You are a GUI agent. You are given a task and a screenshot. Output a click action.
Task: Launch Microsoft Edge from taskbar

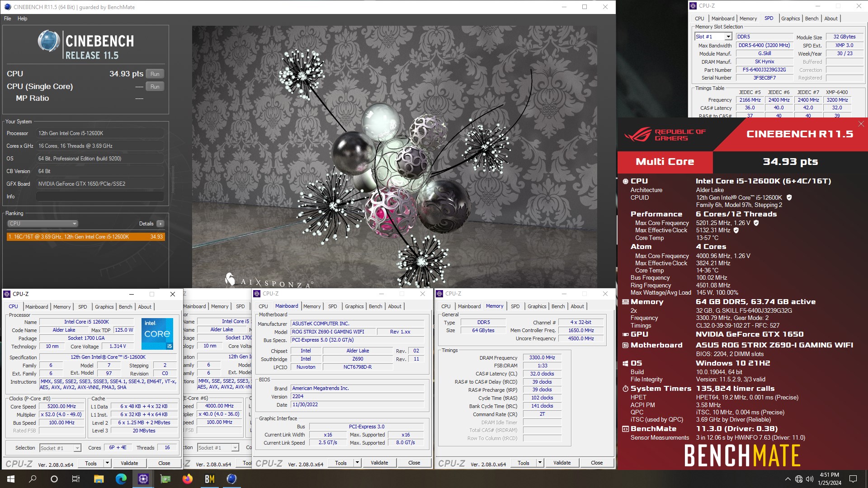pos(121,479)
